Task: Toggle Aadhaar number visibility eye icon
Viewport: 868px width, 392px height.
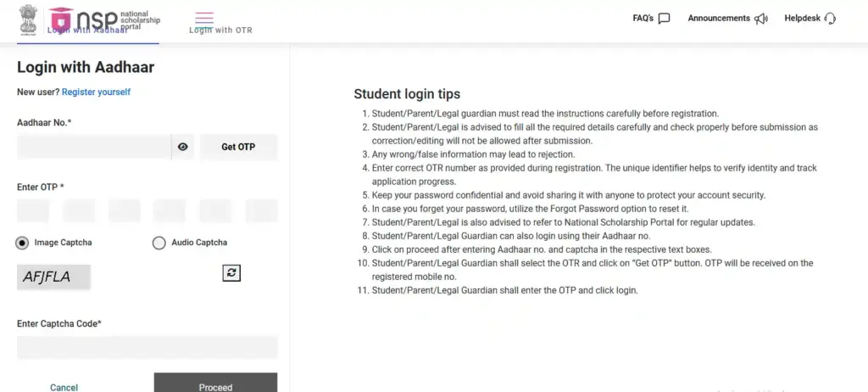Action: point(183,147)
